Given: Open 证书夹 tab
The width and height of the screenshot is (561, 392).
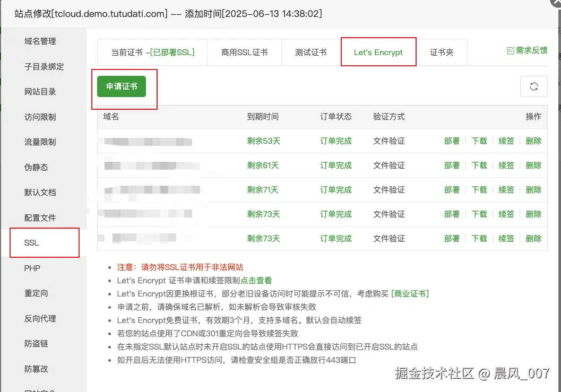Looking at the screenshot, I should pyautogui.click(x=442, y=52).
